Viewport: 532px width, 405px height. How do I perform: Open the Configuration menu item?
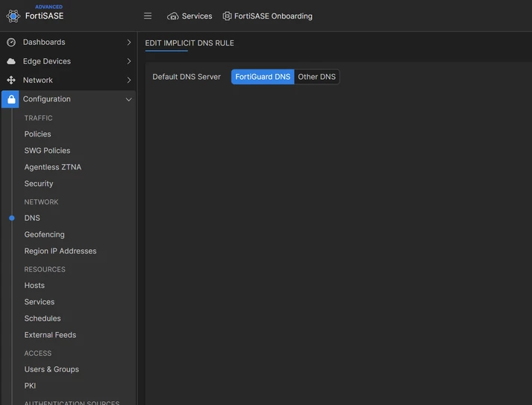[69, 99]
